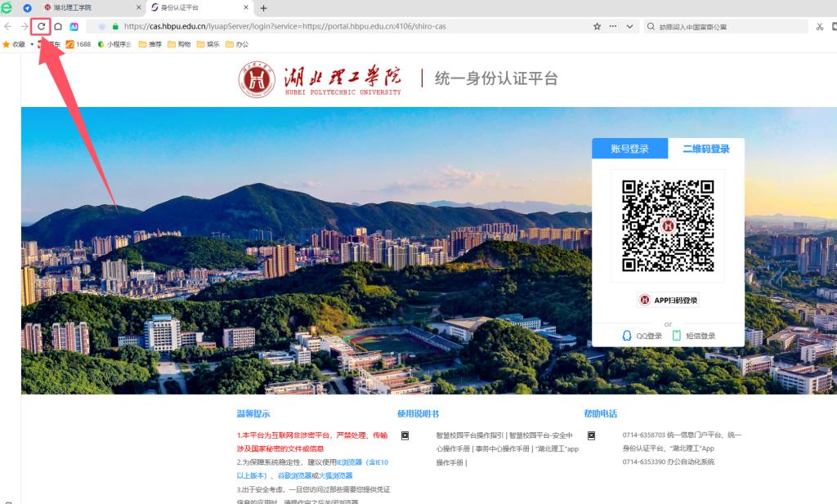Open the 购物 bookmarks folder
Screen dimensions: 837x504
pos(179,44)
